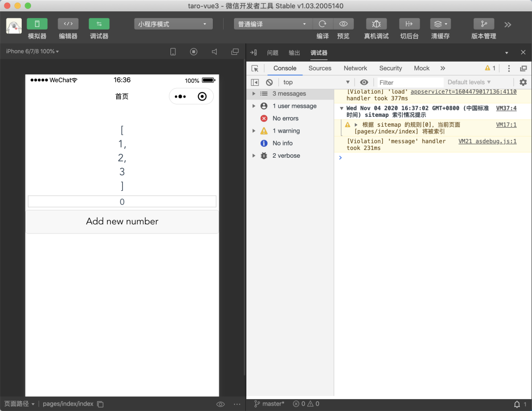Select the Network tab
532x411 pixels.
click(x=355, y=68)
